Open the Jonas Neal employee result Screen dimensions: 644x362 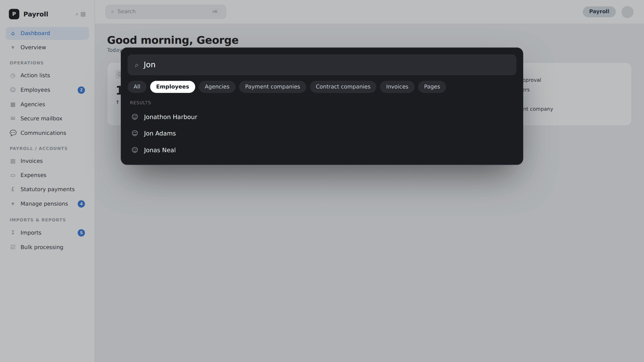[322, 150]
